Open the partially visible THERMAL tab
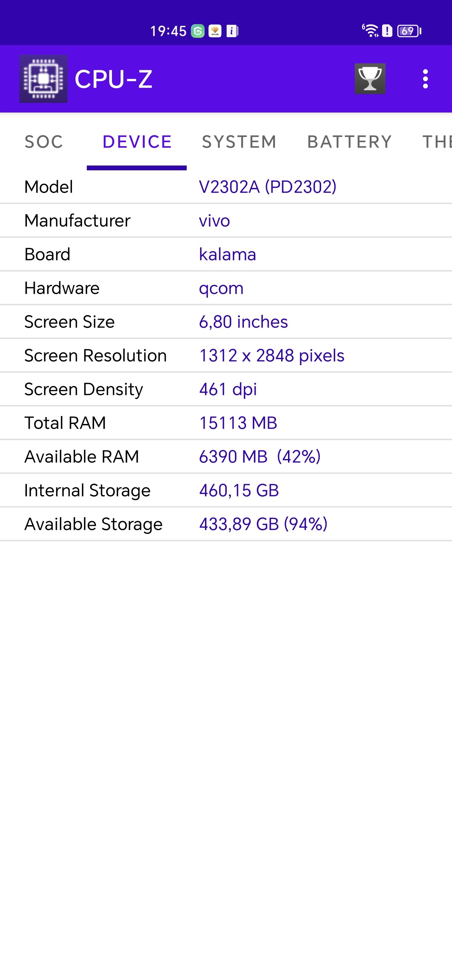Viewport: 452px width, 980px height. pyautogui.click(x=437, y=142)
